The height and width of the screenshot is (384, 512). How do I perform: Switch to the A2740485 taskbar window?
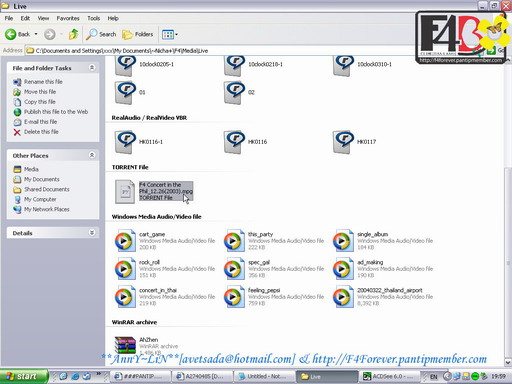(x=202, y=376)
